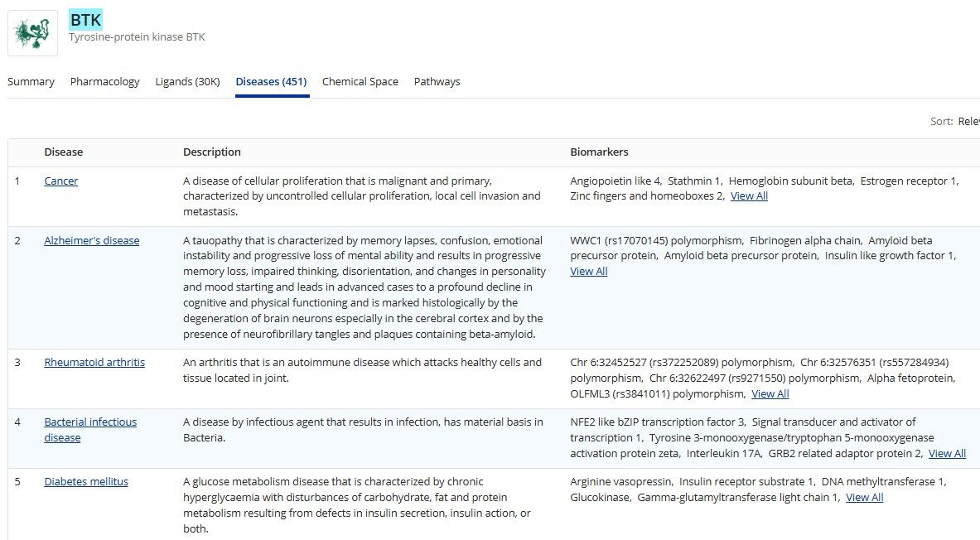Select the Diseases (451) tab
Screen dimensions: 980x540
(x=271, y=82)
